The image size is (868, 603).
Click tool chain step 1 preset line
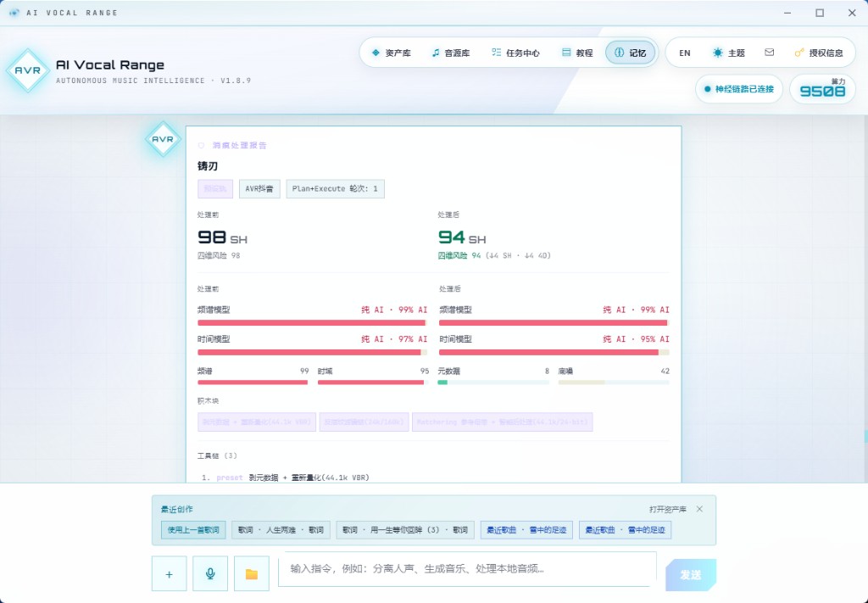286,477
